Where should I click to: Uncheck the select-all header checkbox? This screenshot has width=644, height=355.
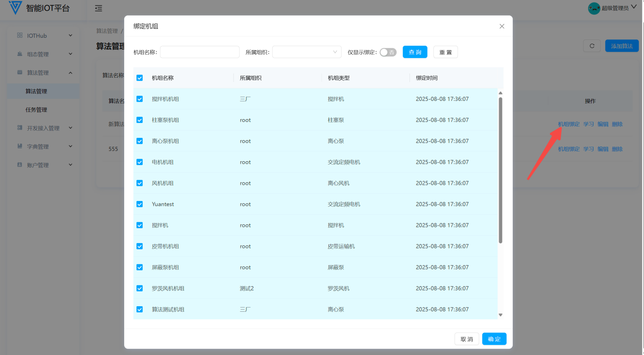coord(139,78)
